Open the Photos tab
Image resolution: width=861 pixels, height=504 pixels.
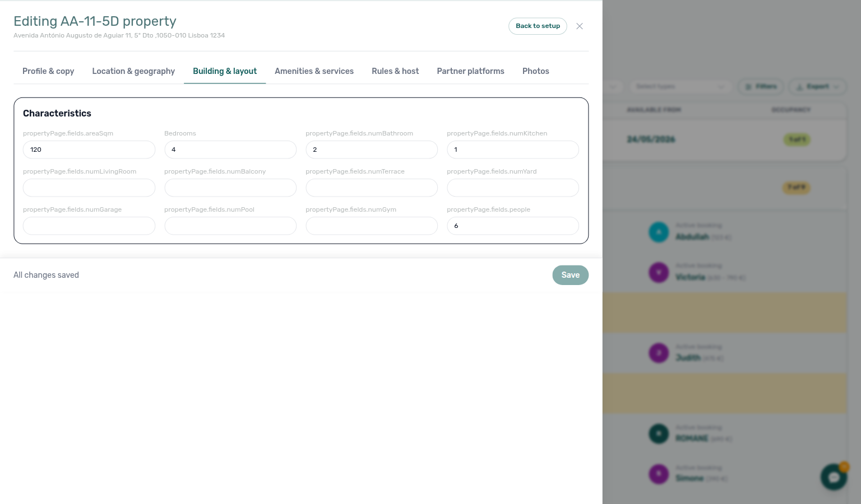536,71
